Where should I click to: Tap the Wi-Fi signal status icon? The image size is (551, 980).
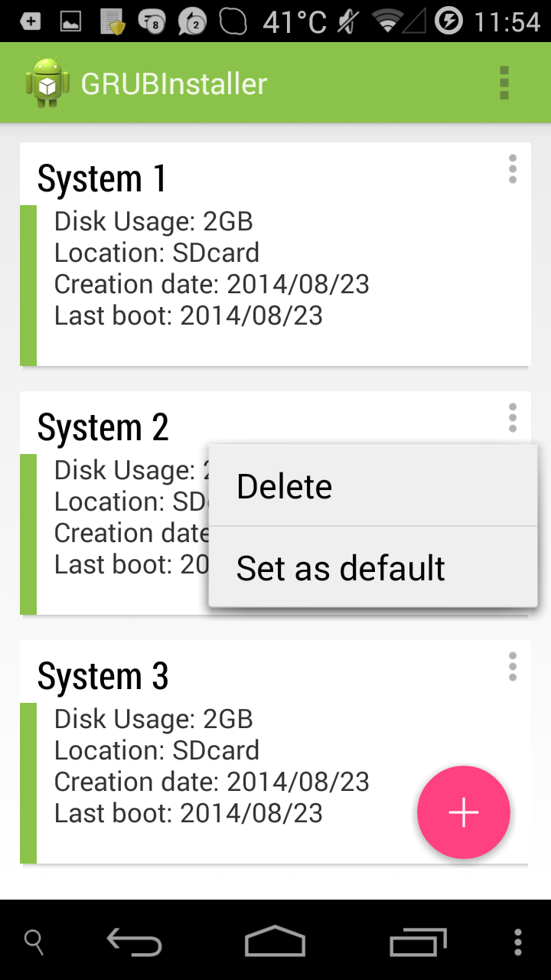click(x=390, y=21)
